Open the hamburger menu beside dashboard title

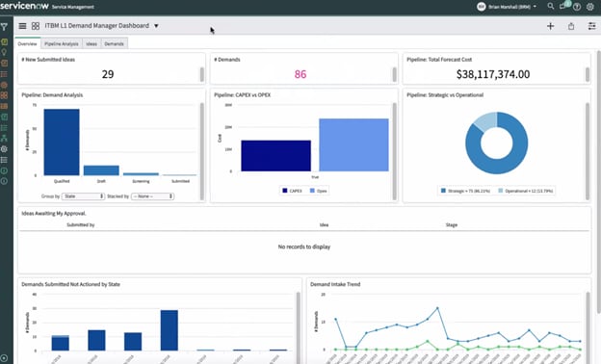point(22,26)
